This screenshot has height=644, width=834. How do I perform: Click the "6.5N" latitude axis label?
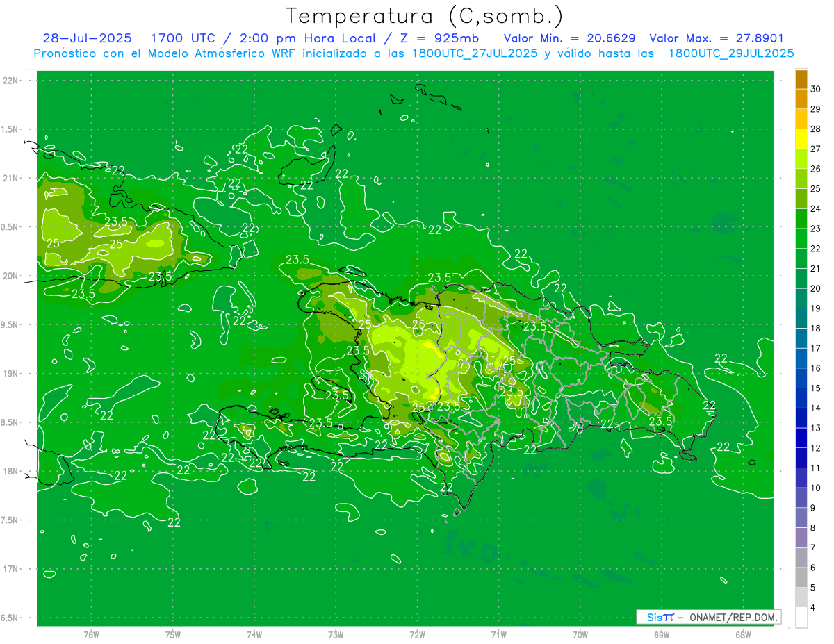(10, 618)
